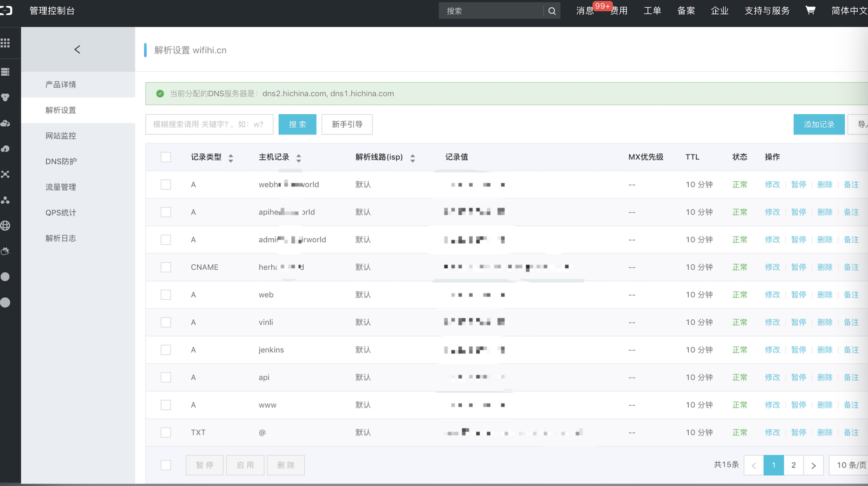The width and height of the screenshot is (868, 486).
Task: Click the cross-node network icon in left rail
Action: point(5,174)
